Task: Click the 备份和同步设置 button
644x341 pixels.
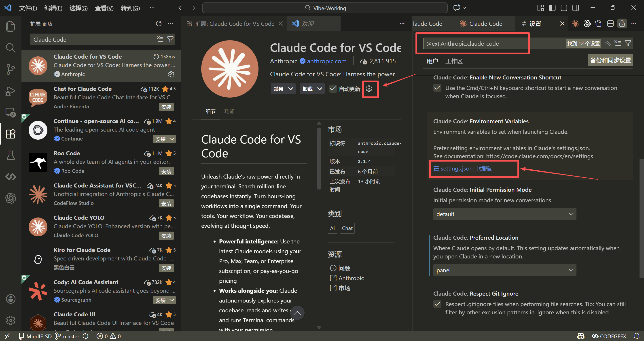Action: 610,60
